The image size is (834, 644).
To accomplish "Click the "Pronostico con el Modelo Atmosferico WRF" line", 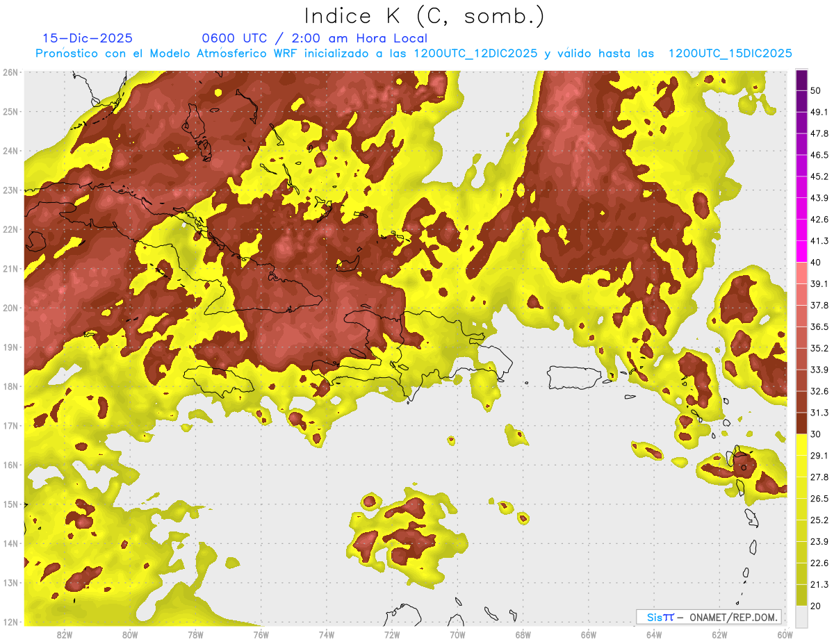I will click(414, 53).
